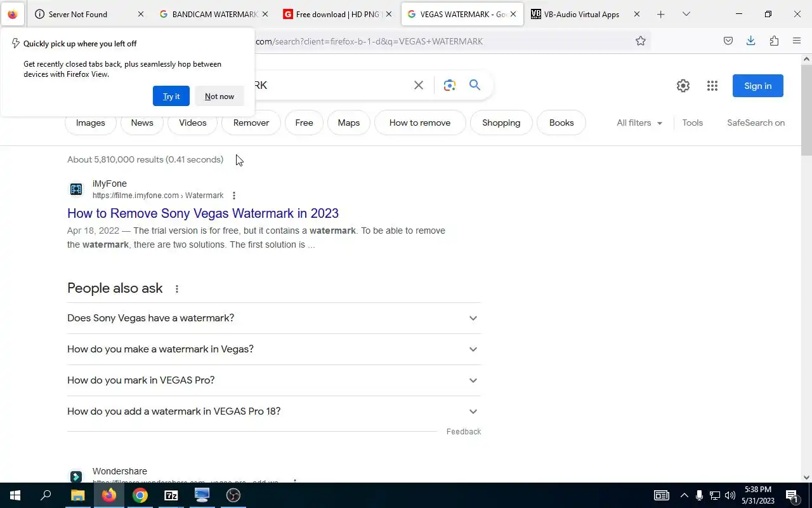812x508 pixels.
Task: Open People also ask options menu
Action: [177, 289]
